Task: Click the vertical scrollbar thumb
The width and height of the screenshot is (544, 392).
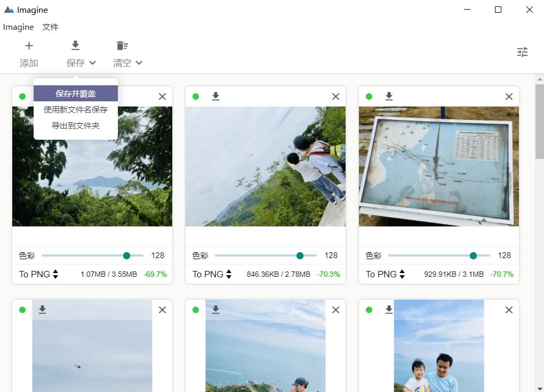Action: coord(540,122)
